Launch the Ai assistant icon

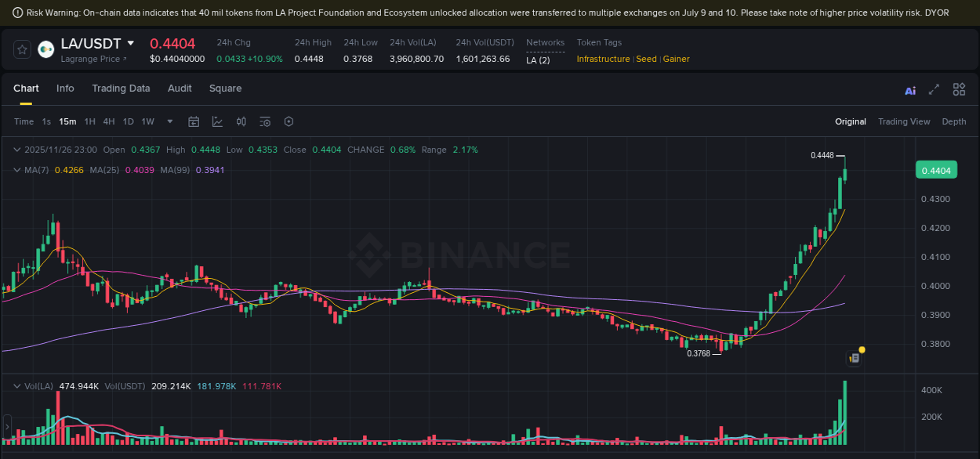[910, 91]
